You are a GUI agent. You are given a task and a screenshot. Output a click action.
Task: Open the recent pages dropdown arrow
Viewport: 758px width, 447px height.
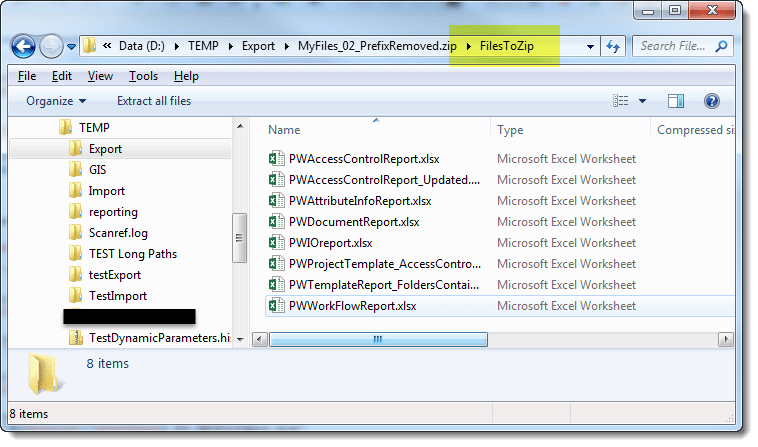pyautogui.click(x=72, y=47)
